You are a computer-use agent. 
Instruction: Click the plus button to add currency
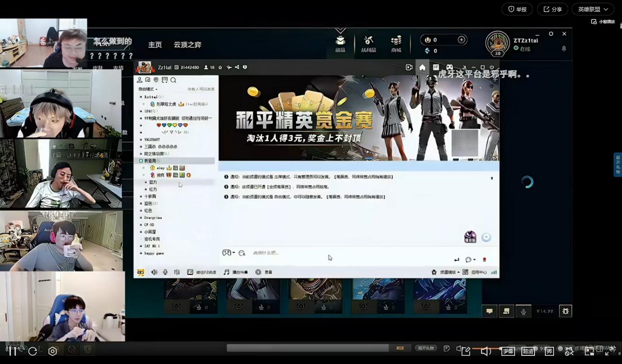[462, 40]
